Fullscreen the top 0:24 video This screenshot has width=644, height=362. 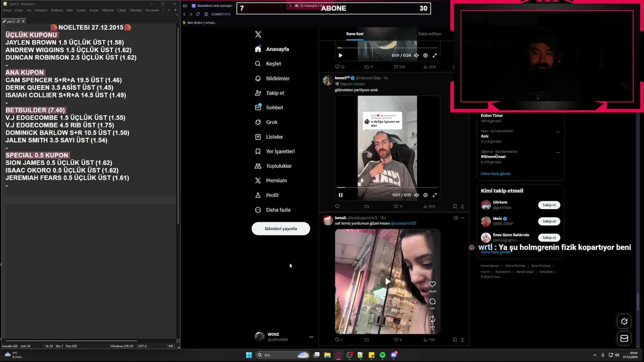[x=435, y=55]
